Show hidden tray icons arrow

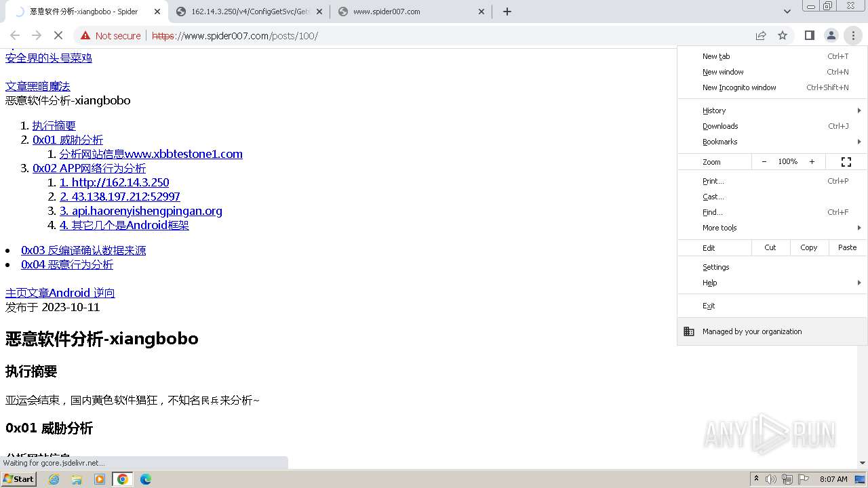(x=756, y=479)
